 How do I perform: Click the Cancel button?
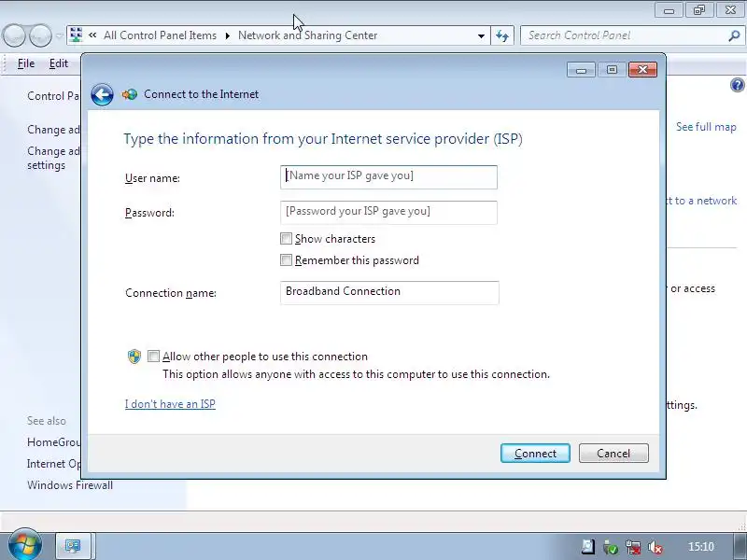point(613,454)
